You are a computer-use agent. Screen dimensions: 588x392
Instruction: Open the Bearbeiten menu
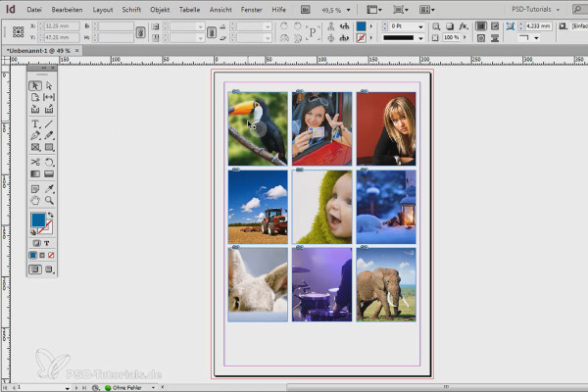click(67, 10)
